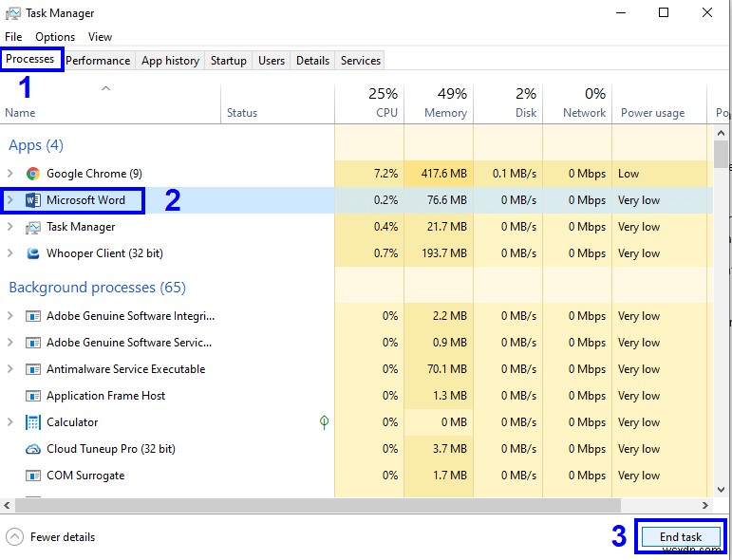Viewport: 732px width, 560px height.
Task: Expand the Whooper Client process row
Action: (9, 253)
